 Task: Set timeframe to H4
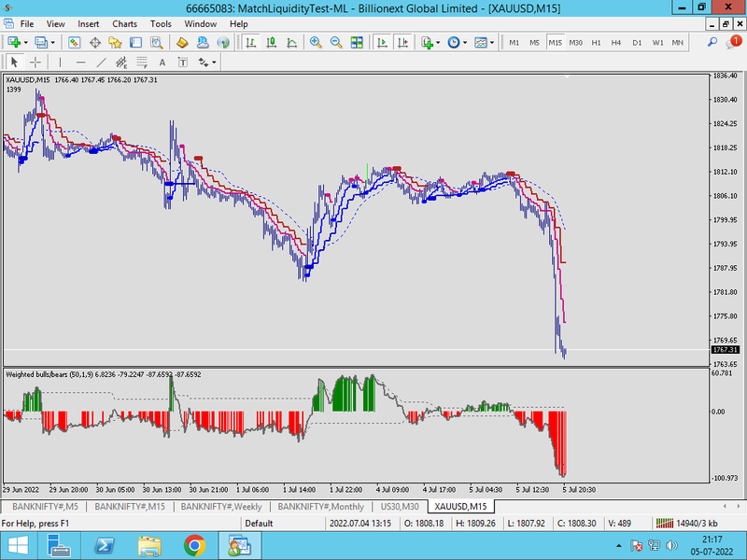point(616,42)
